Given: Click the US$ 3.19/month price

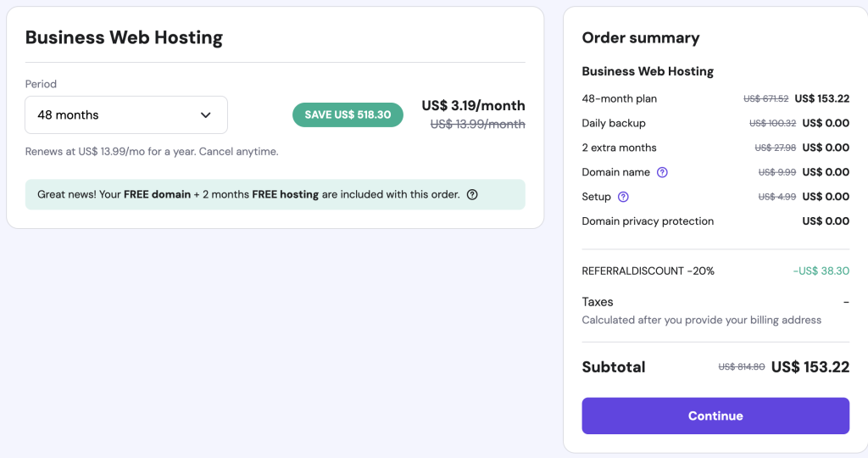Looking at the screenshot, I should tap(473, 106).
